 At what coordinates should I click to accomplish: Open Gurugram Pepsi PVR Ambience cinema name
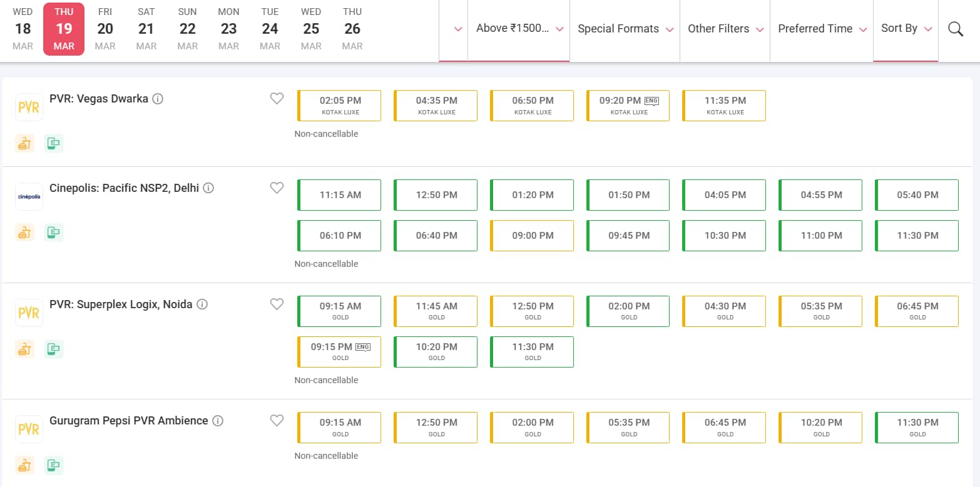tap(129, 421)
